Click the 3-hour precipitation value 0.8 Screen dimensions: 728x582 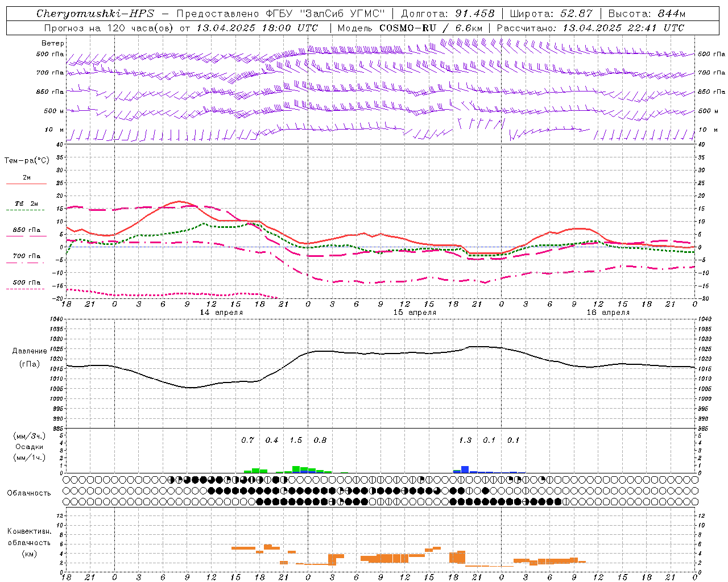pyautogui.click(x=320, y=440)
